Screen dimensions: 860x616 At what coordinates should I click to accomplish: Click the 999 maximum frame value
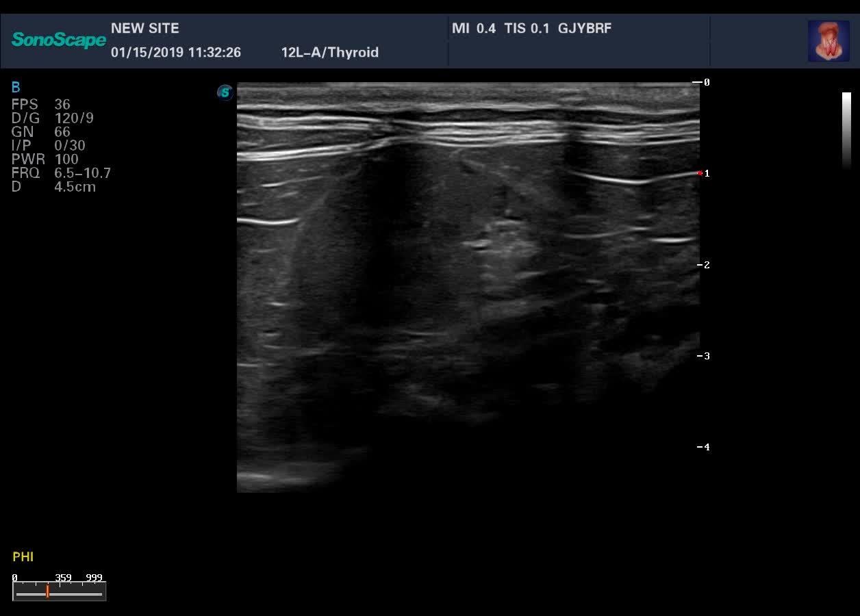(x=94, y=578)
